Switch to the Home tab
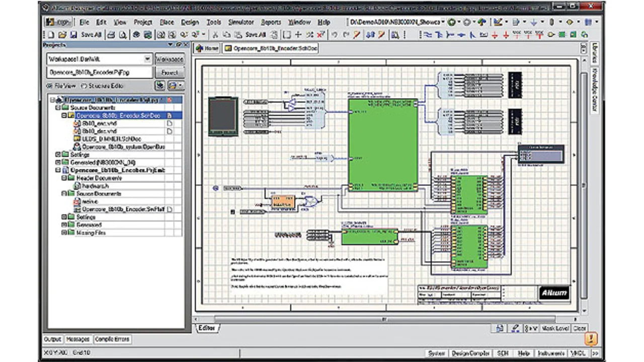Screen dimensions: 644x362 pos(207,48)
